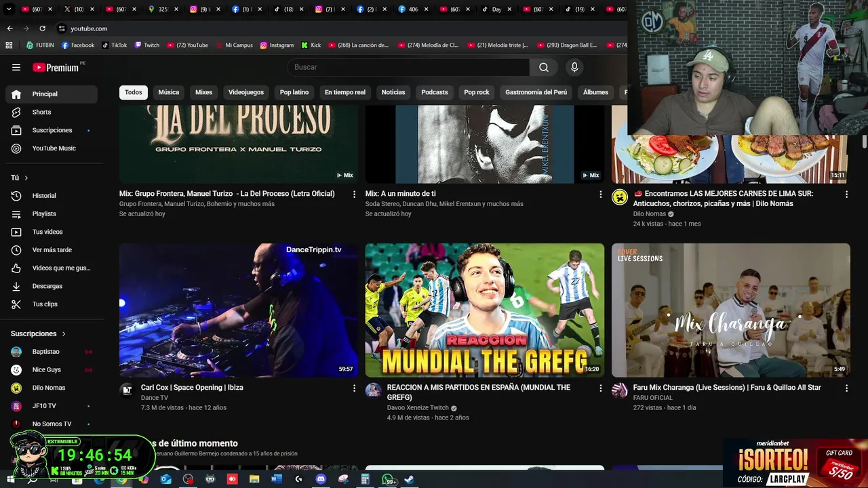Viewport: 868px width, 488px height.
Task: Open Steam from the taskbar
Action: coord(409,479)
